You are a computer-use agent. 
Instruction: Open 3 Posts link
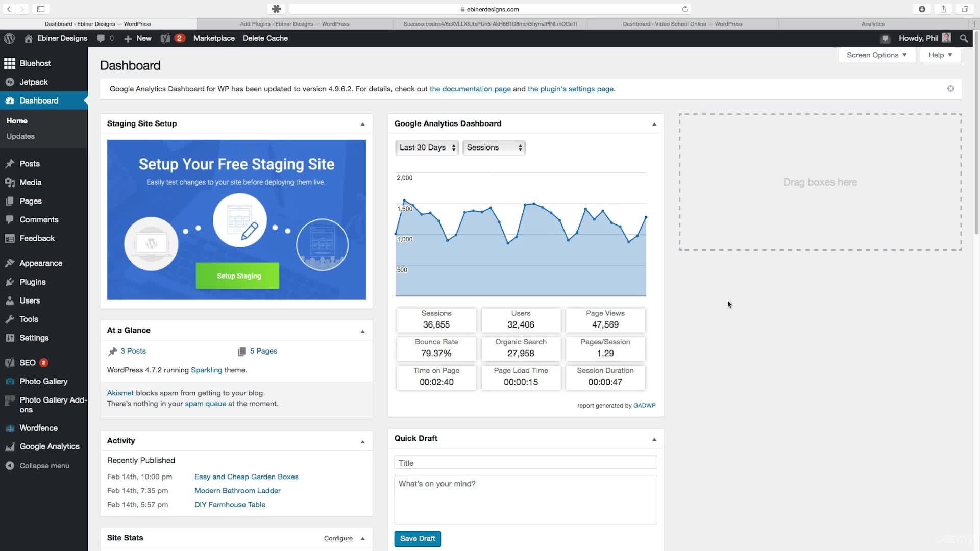(x=133, y=351)
